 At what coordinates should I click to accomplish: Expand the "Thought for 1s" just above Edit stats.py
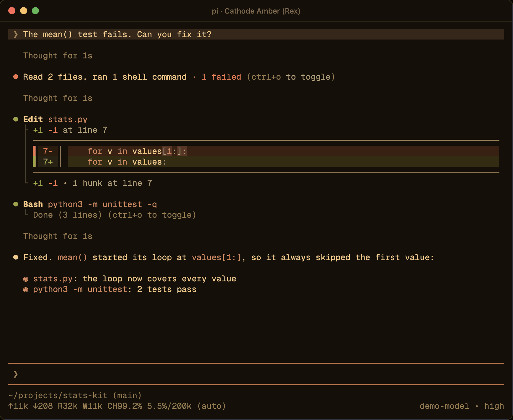tap(58, 98)
